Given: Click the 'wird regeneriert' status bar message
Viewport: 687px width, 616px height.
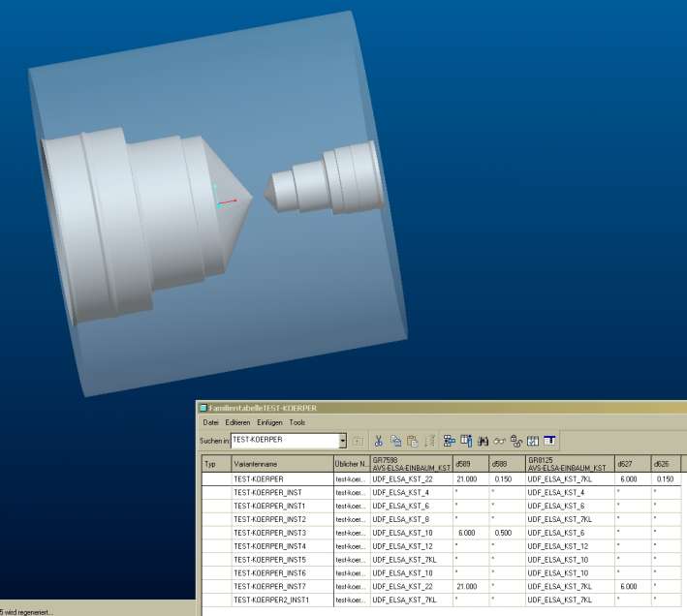Looking at the screenshot, I should click(x=26, y=612).
